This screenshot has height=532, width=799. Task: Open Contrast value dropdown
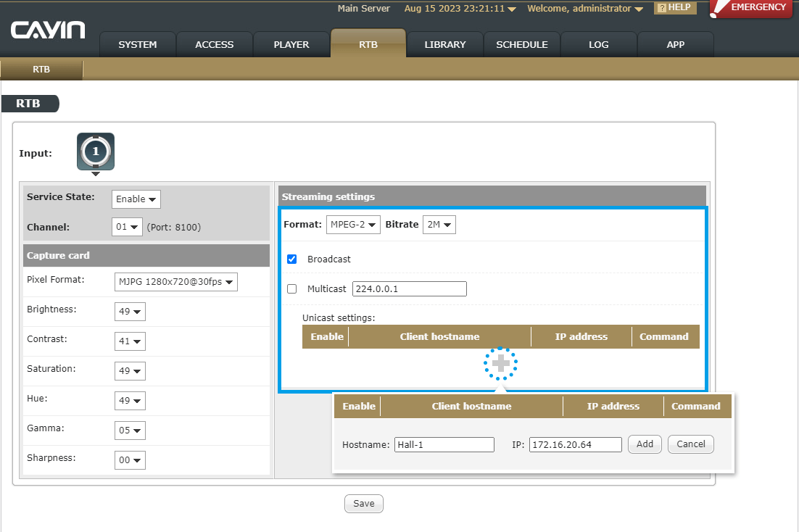click(130, 341)
